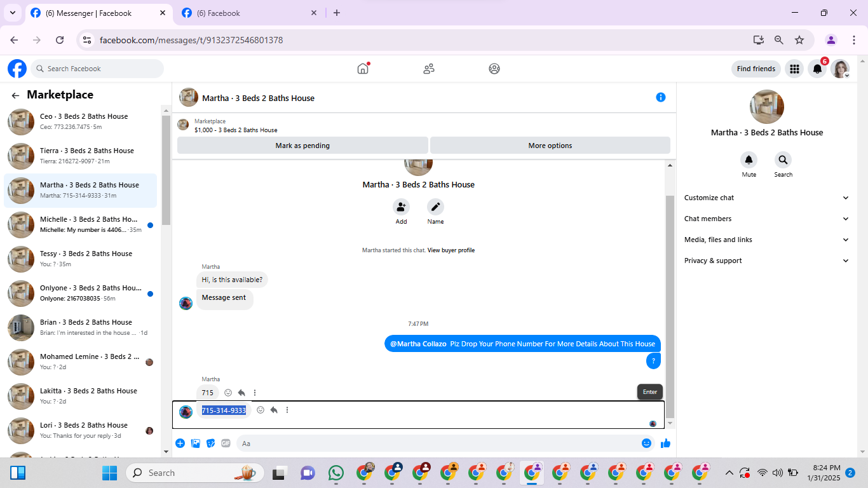
Task: Switch to the (6) Facebook tab
Action: (x=250, y=13)
